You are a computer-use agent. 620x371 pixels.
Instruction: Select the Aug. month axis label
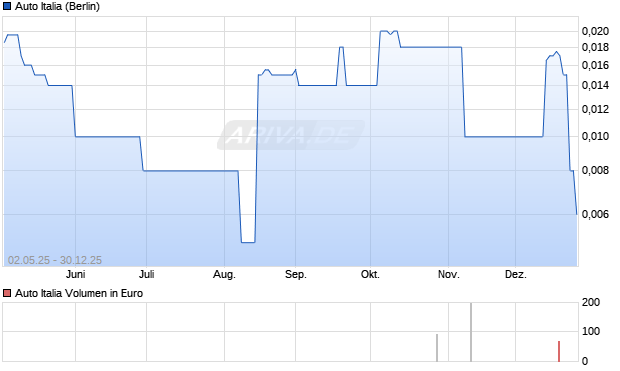point(224,274)
